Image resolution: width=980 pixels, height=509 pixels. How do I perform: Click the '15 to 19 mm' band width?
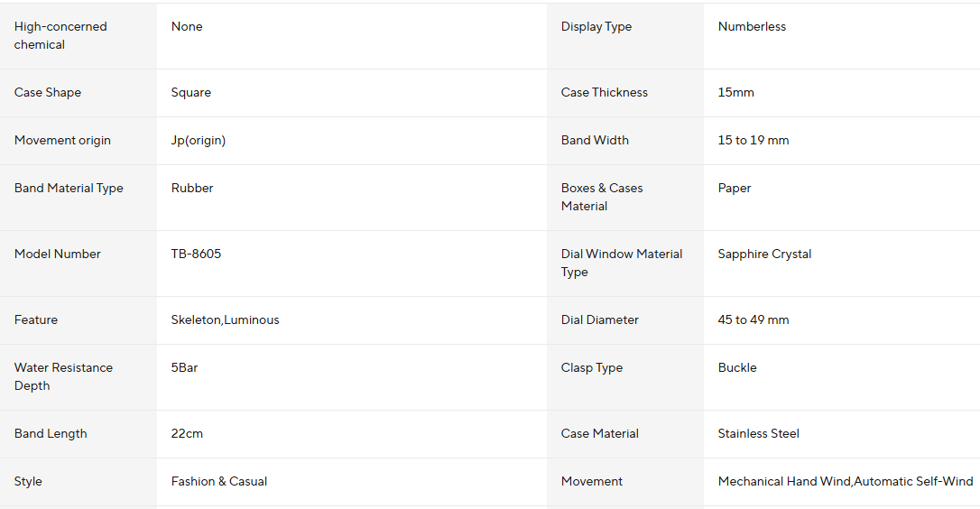[753, 141]
